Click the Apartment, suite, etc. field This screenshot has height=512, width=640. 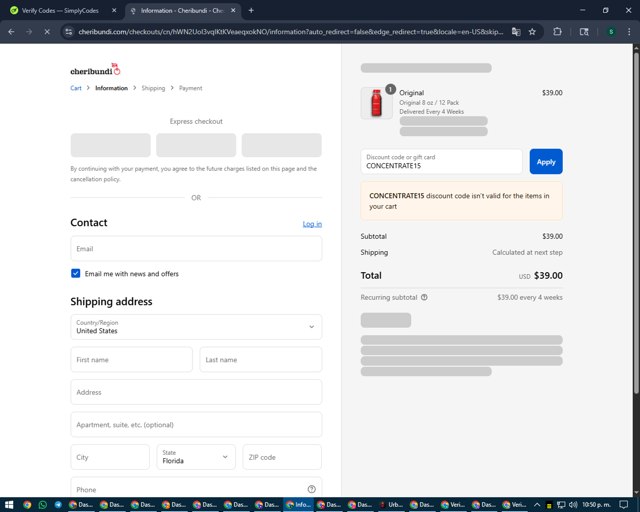pyautogui.click(x=196, y=425)
